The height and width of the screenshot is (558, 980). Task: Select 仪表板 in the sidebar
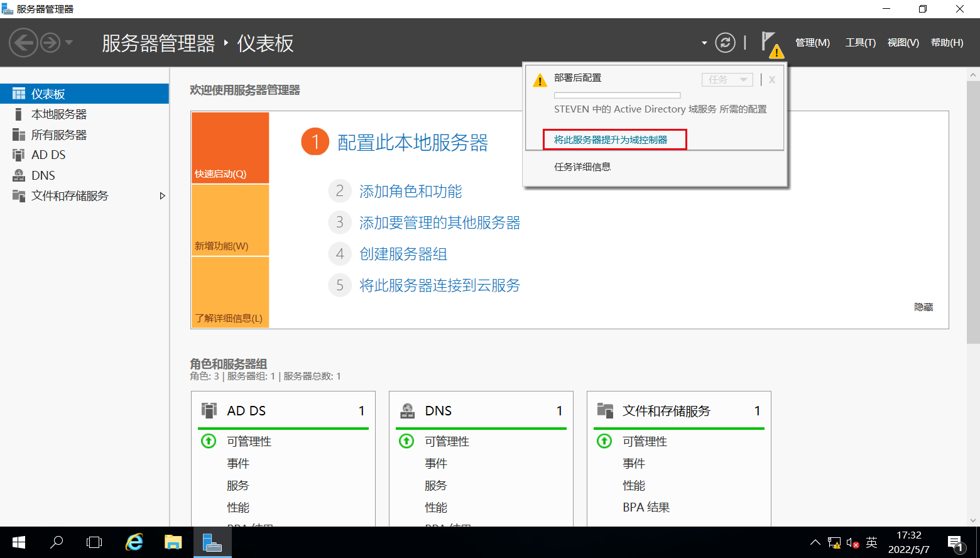pyautogui.click(x=84, y=94)
